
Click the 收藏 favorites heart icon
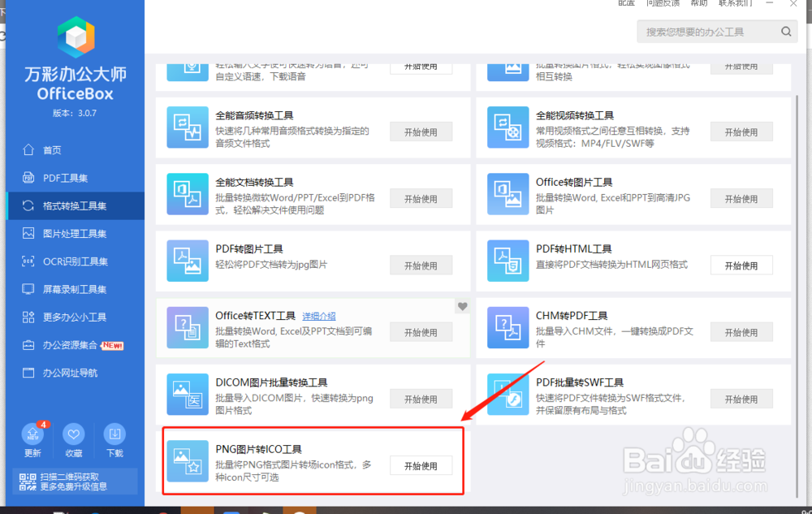pyautogui.click(x=74, y=434)
